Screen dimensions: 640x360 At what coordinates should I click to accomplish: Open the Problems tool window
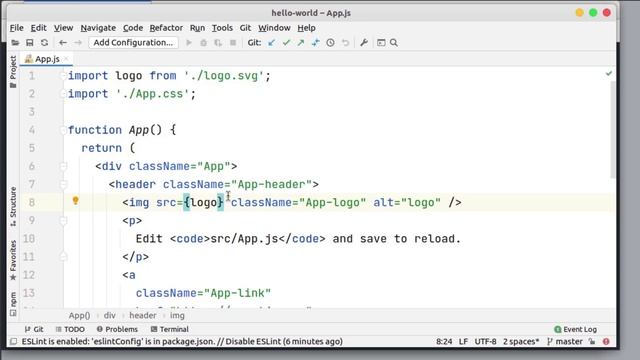[117, 329]
